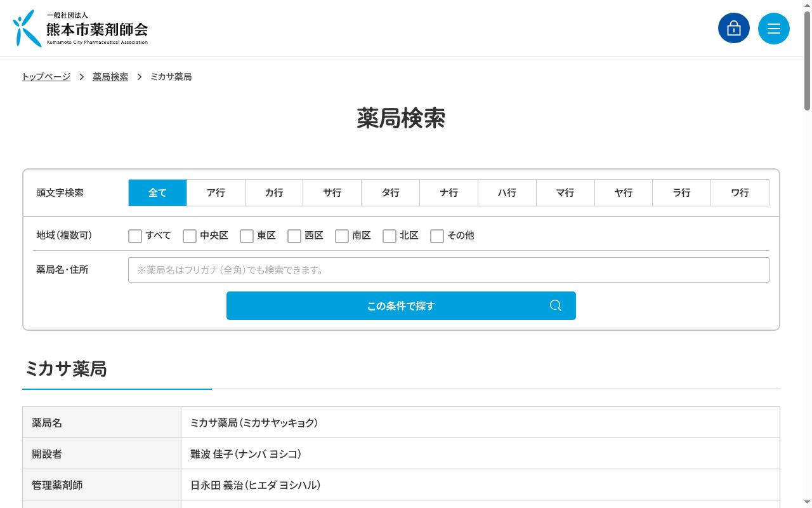The height and width of the screenshot is (508, 812).
Task: Filter by サ行 tab
Action: [332, 193]
